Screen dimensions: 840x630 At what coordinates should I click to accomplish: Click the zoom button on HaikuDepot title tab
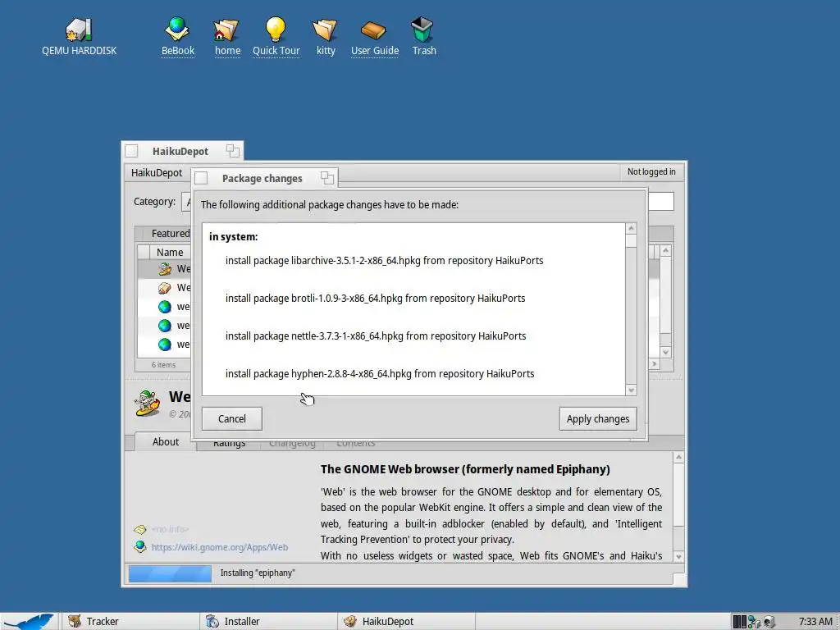(232, 151)
